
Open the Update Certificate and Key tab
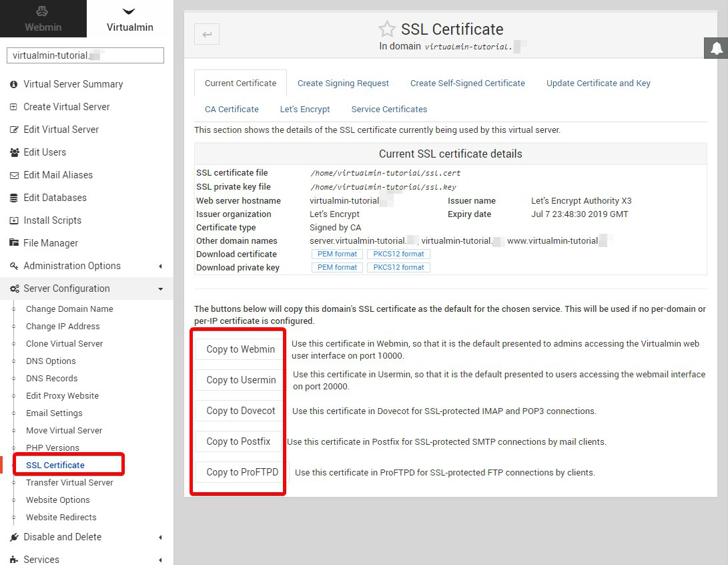tap(598, 83)
